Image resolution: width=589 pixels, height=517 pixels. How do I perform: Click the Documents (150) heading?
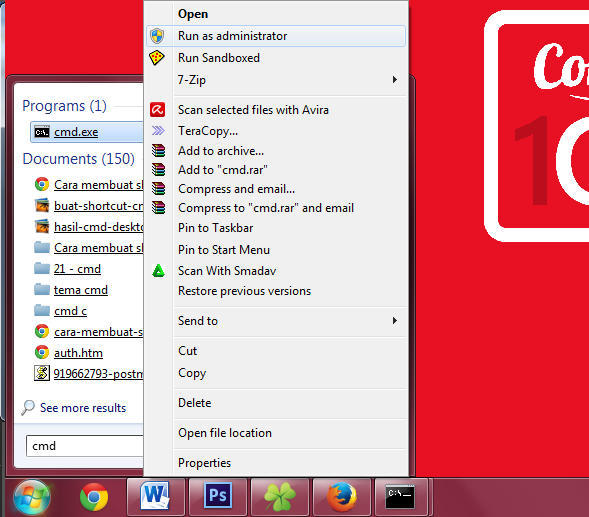(x=79, y=159)
